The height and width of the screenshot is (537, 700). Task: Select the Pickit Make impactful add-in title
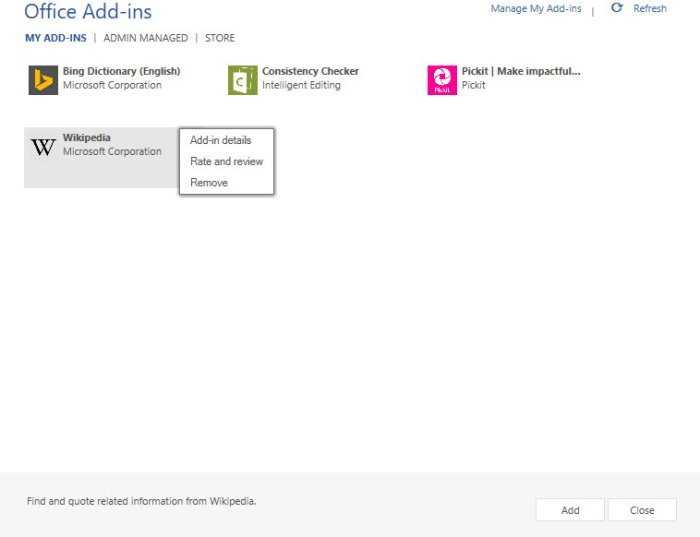click(x=521, y=71)
